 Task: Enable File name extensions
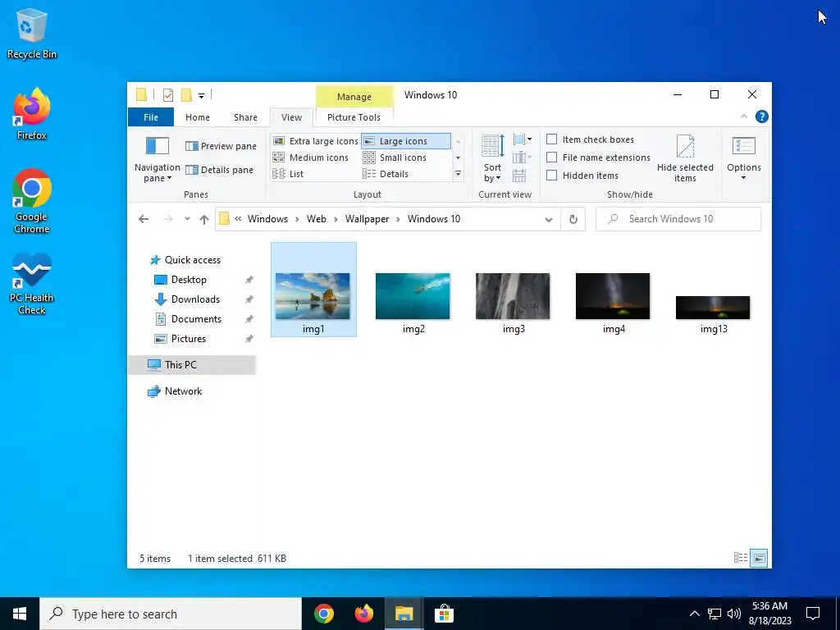(552, 157)
